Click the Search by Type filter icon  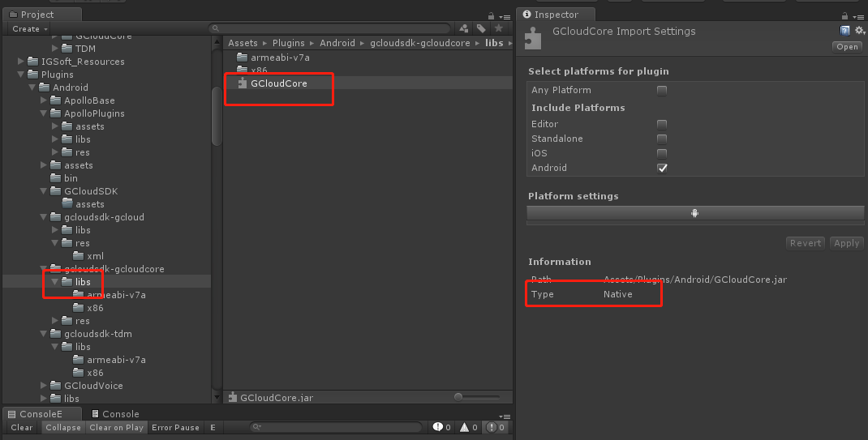[464, 28]
